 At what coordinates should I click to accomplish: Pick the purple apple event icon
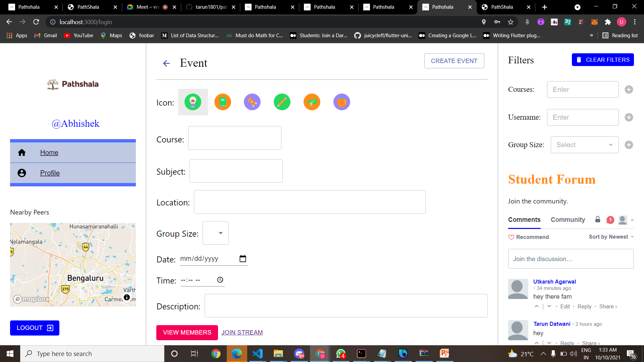342,102
